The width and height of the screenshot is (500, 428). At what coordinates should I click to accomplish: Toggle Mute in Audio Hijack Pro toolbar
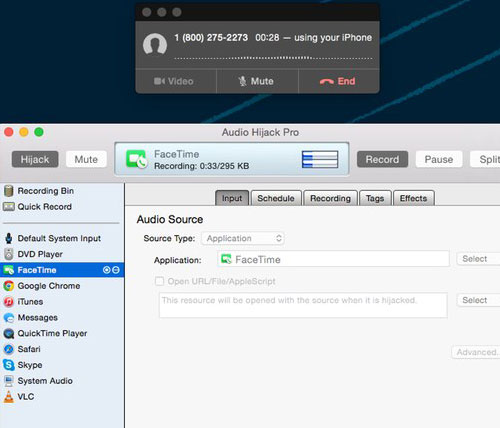coord(86,159)
